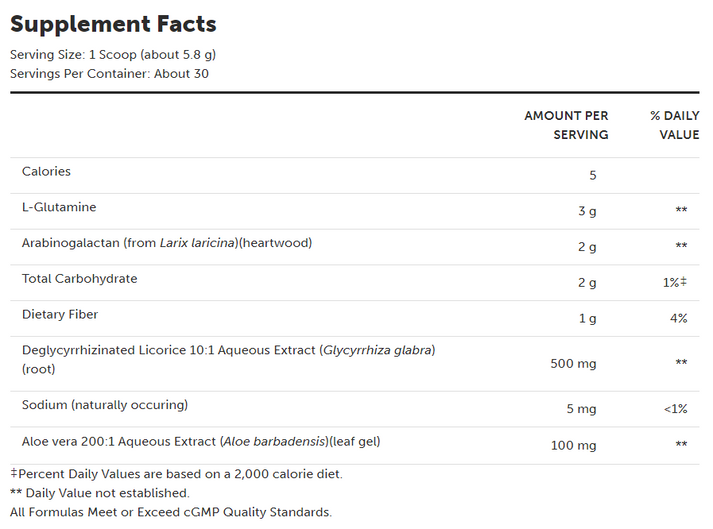Select the Sodium (naturally occuring) label
The image size is (713, 529).
[x=105, y=405]
